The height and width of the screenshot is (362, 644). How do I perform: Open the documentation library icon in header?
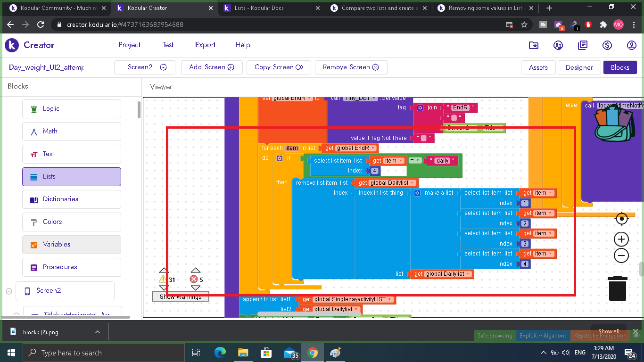coord(583,45)
